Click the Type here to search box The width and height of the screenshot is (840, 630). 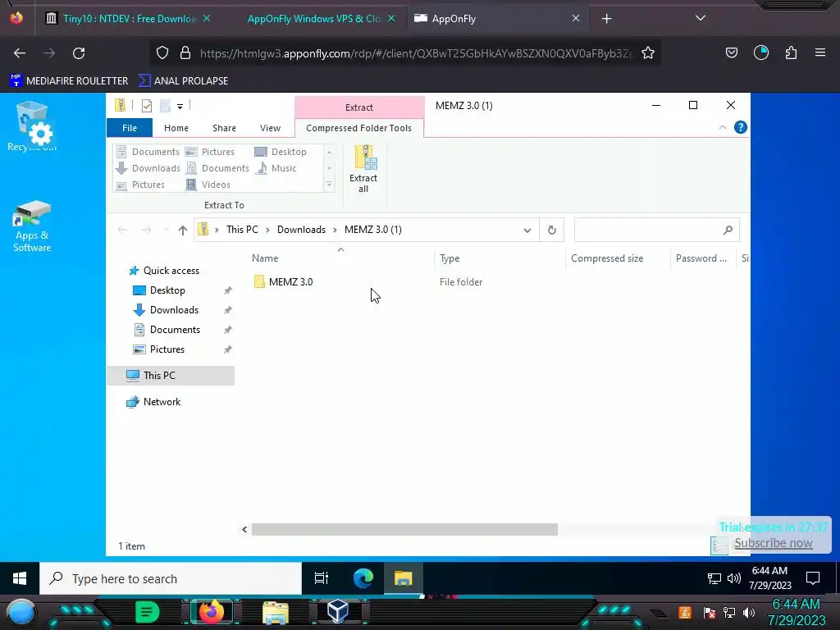pyautogui.click(x=171, y=578)
